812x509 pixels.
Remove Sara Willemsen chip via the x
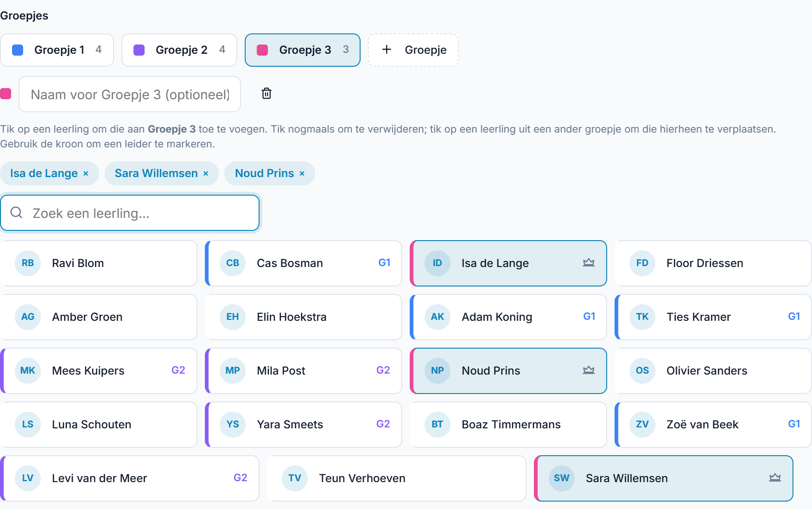point(206,173)
